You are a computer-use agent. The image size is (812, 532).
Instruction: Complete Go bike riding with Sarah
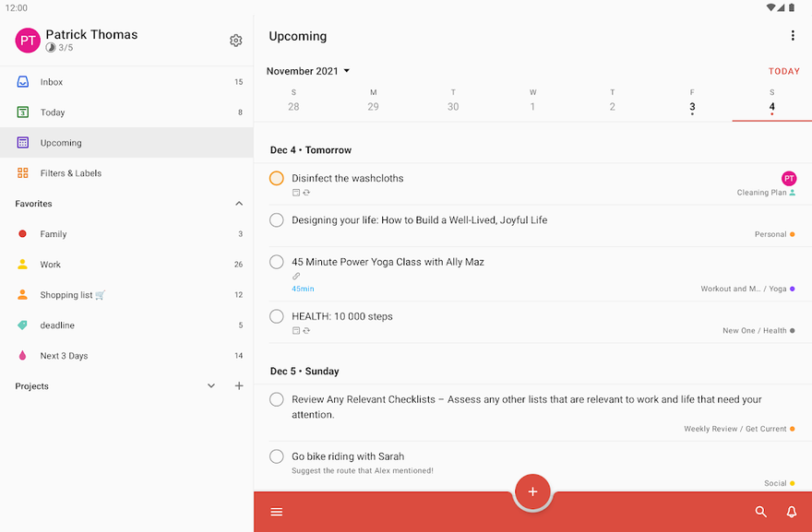(x=277, y=456)
